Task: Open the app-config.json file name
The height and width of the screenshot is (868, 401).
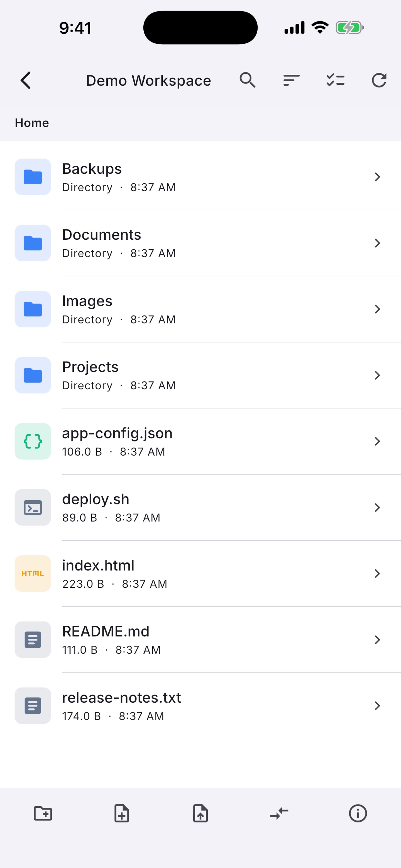Action: [117, 433]
